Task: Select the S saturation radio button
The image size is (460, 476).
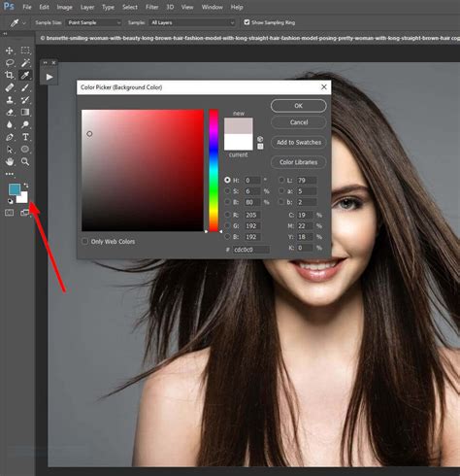Action: click(x=228, y=191)
